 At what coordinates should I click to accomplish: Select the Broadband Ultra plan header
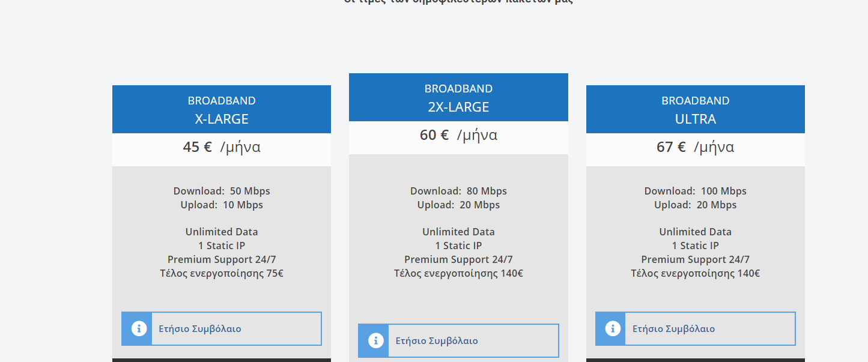point(696,109)
